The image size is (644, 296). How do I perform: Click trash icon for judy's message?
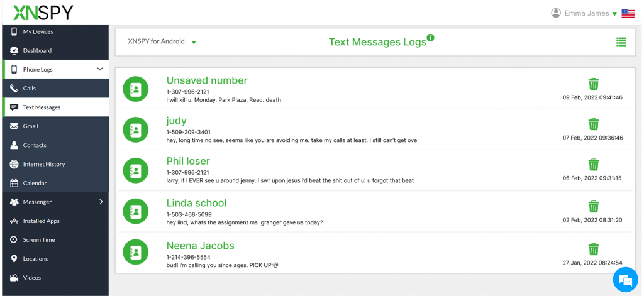point(593,124)
